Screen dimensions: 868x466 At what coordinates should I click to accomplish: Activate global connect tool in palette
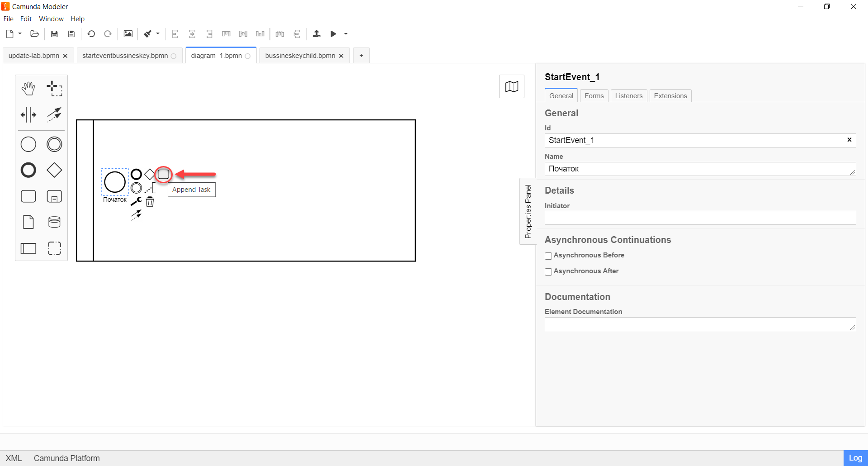[54, 114]
